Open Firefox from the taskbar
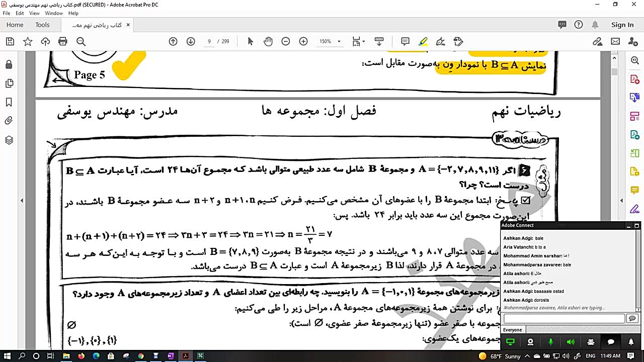Viewport: 644px width, 362px height. (x=82, y=356)
